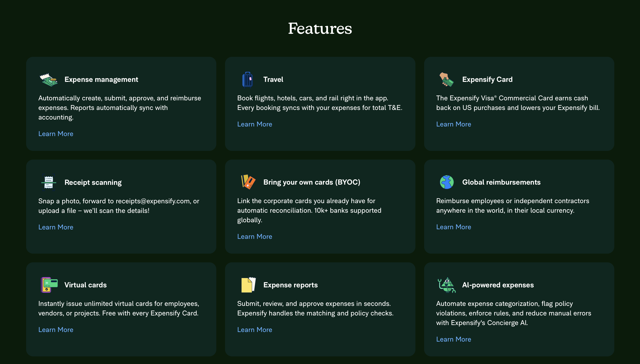The height and width of the screenshot is (364, 640).
Task: Click 'Bring your own cards (BYOC)' title
Action: (x=312, y=182)
